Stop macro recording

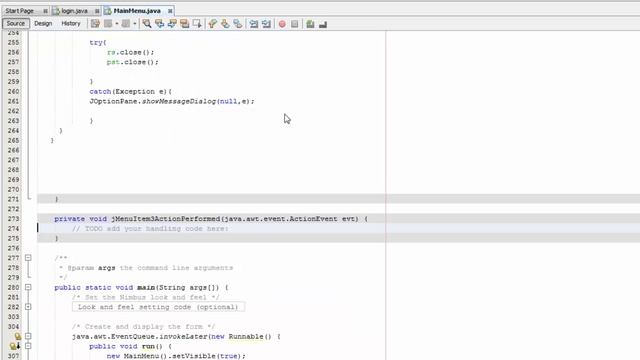click(295, 24)
